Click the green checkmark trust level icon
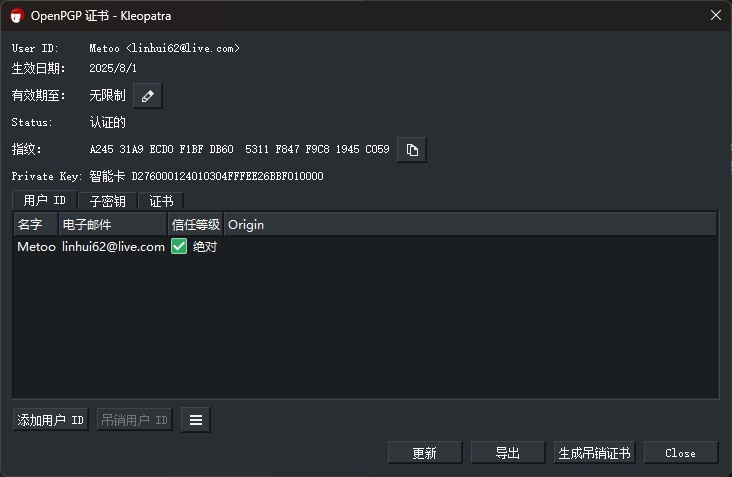The image size is (732, 477). point(179,246)
